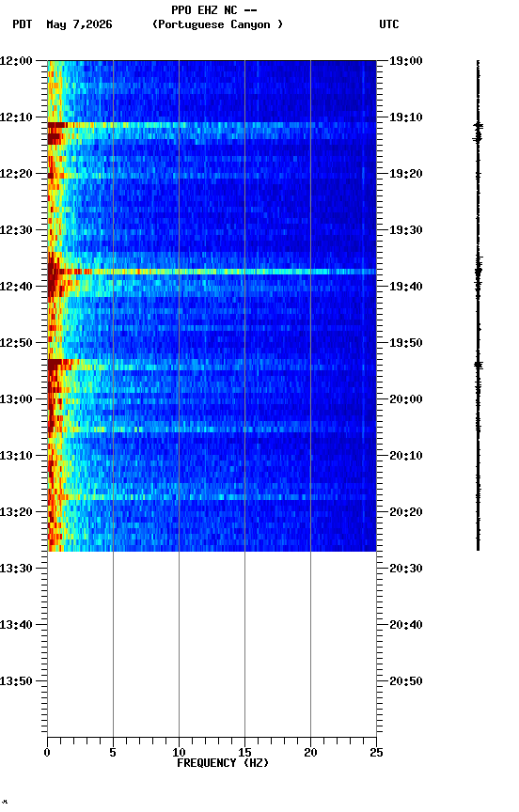Click the '12:30' PDT time label
The height and width of the screenshot is (812, 519).
pyautogui.click(x=16, y=230)
